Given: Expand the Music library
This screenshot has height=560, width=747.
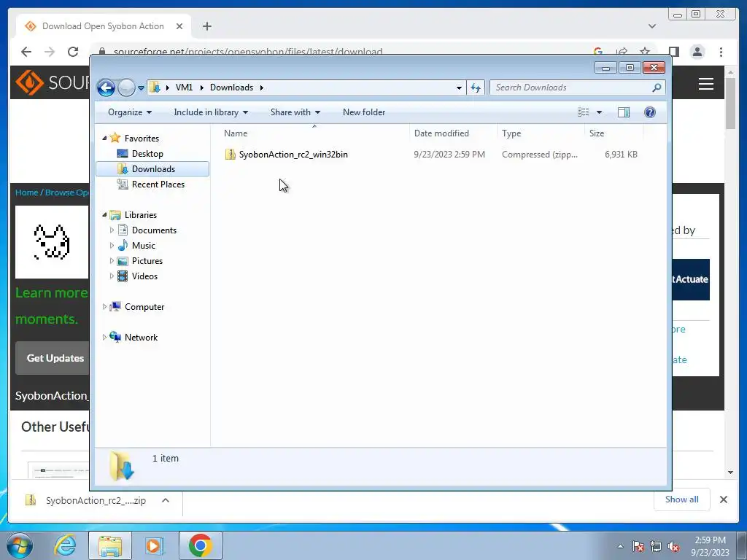Looking at the screenshot, I should point(112,246).
